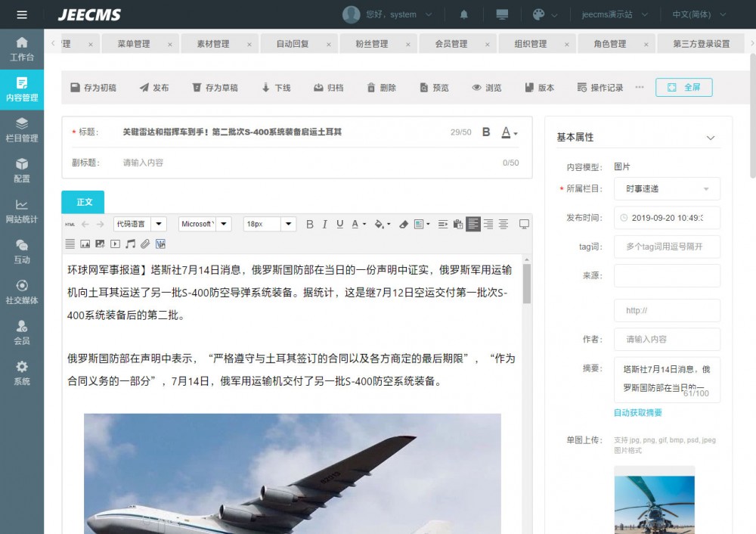Toggle bold formatting in the editor

pos(309,224)
